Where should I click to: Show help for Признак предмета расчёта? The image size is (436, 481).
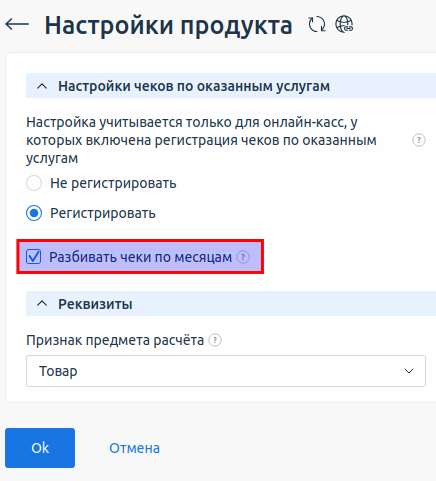pyautogui.click(x=215, y=340)
